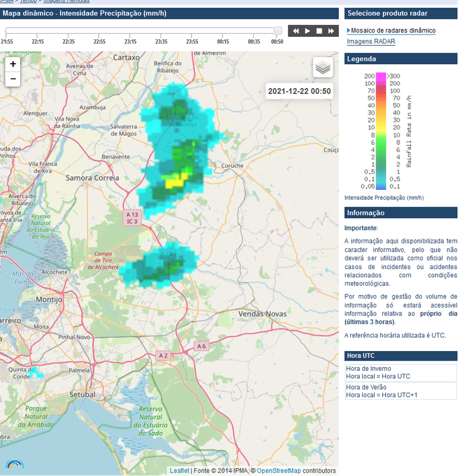Click the timeline slider handle
The image size is (459, 476).
(x=278, y=30)
